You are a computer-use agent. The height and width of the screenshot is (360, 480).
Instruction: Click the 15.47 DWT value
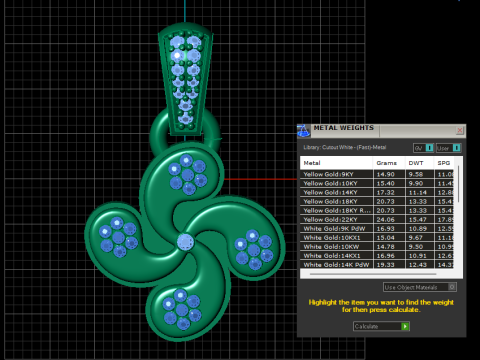pos(417,219)
